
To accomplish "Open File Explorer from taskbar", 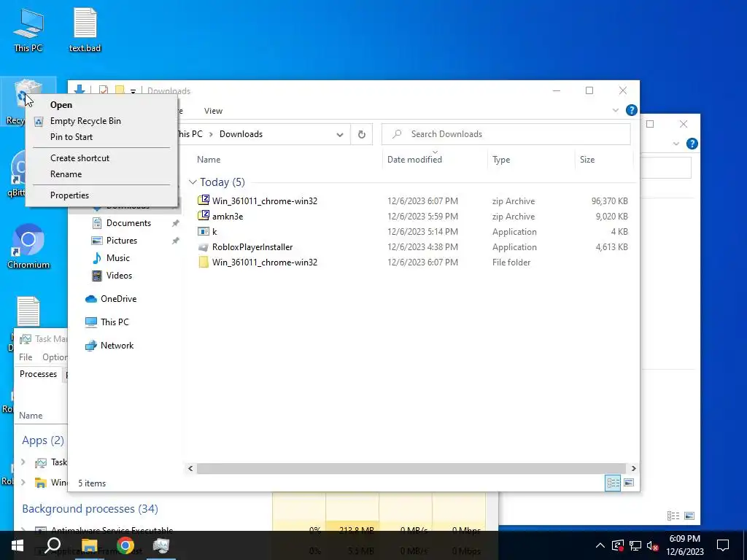I will coord(89,545).
